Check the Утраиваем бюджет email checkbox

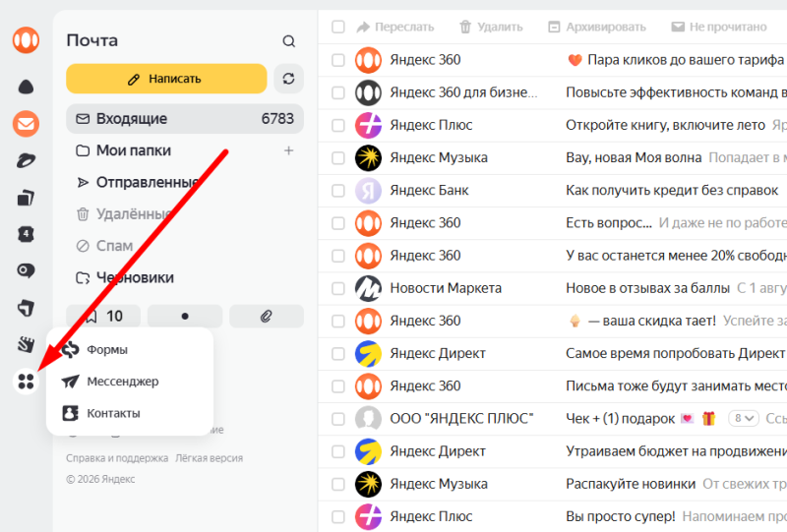tap(338, 451)
